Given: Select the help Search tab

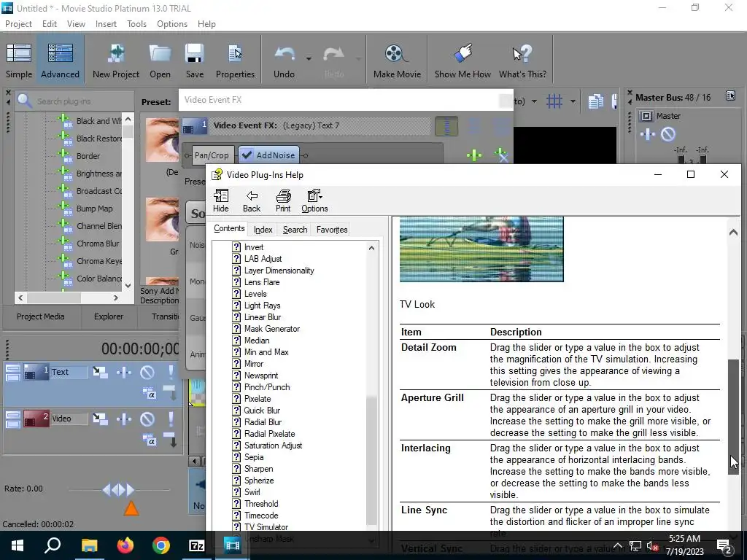Looking at the screenshot, I should click(x=295, y=230).
